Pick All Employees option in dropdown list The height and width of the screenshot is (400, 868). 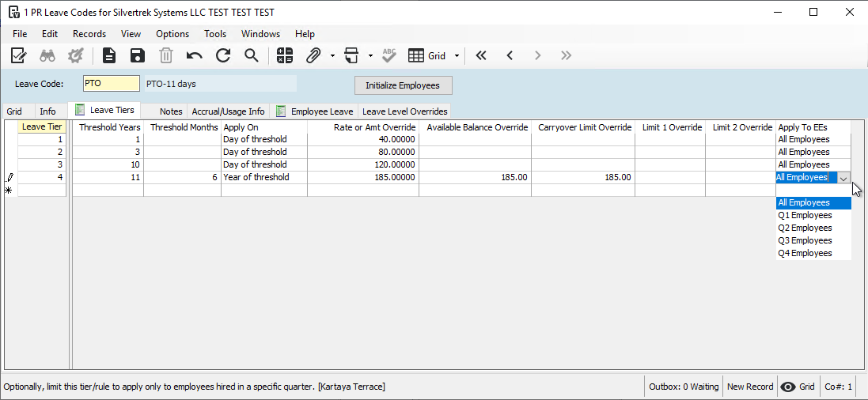[813, 202]
